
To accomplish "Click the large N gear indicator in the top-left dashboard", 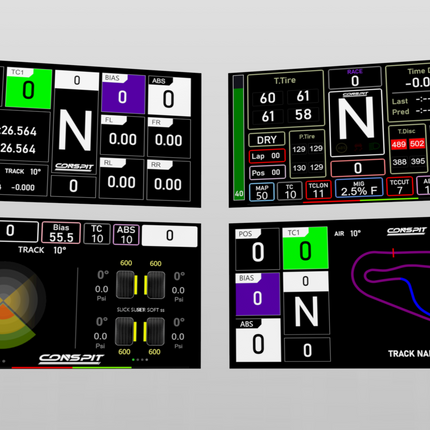I will coord(75,131).
